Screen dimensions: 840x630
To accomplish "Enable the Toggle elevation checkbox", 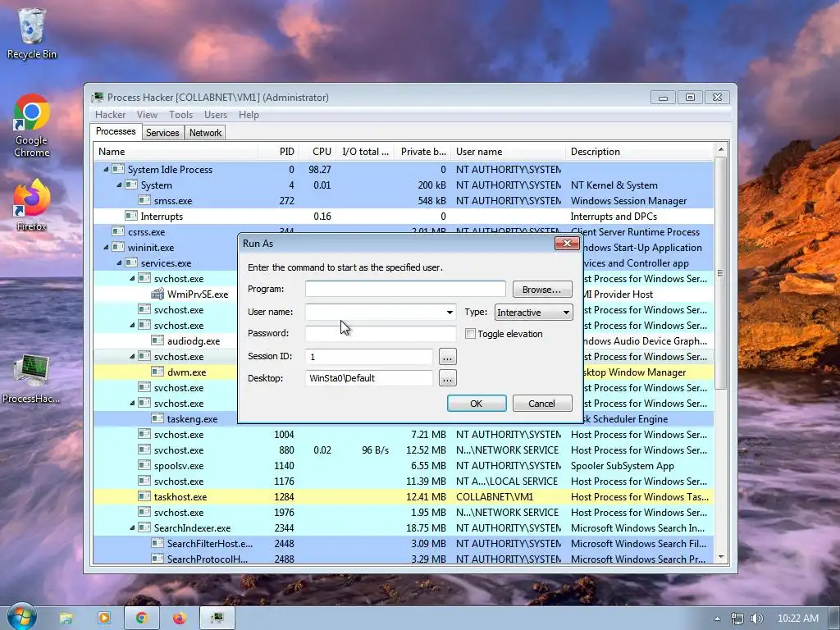I will point(470,334).
